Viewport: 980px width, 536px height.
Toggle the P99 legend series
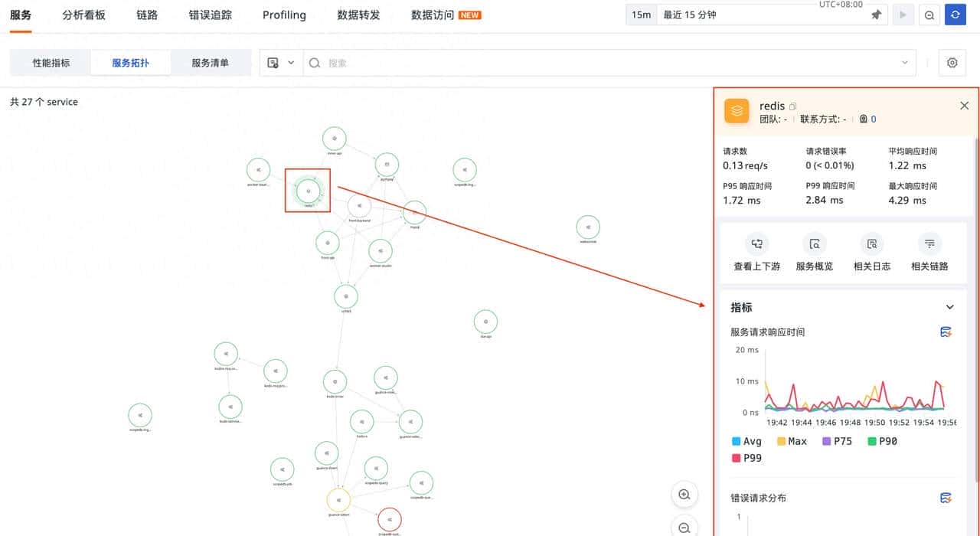[x=747, y=458]
